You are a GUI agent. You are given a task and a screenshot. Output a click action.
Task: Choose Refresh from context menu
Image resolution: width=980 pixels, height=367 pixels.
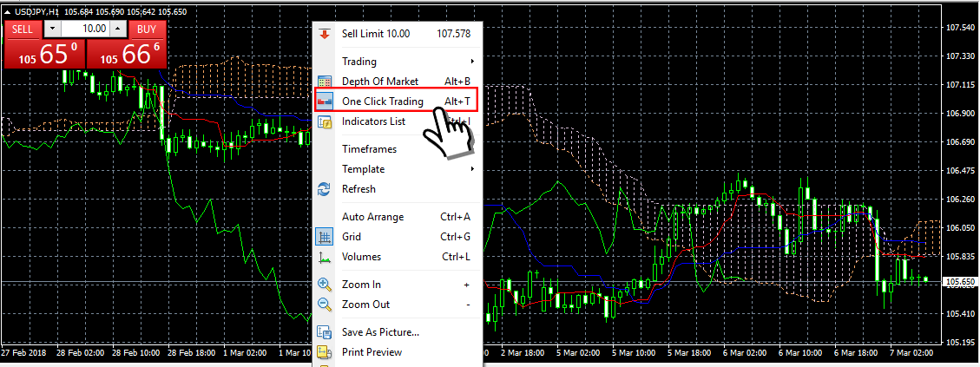(x=398, y=189)
